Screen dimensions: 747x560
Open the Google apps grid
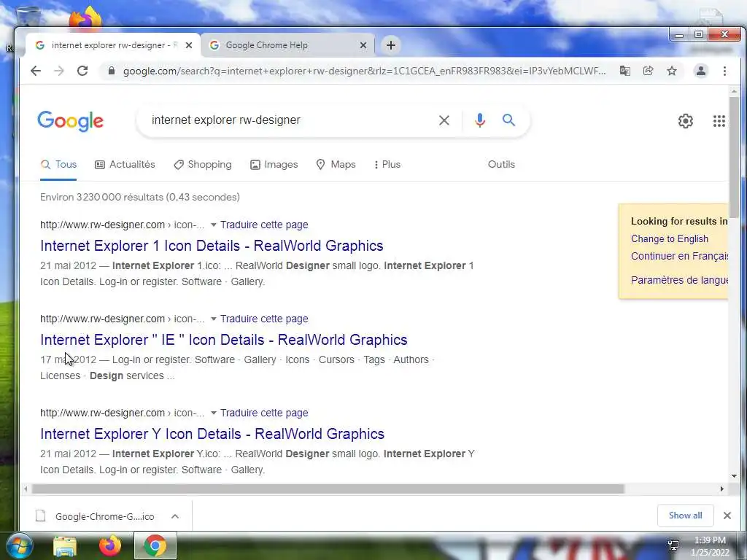pos(719,121)
